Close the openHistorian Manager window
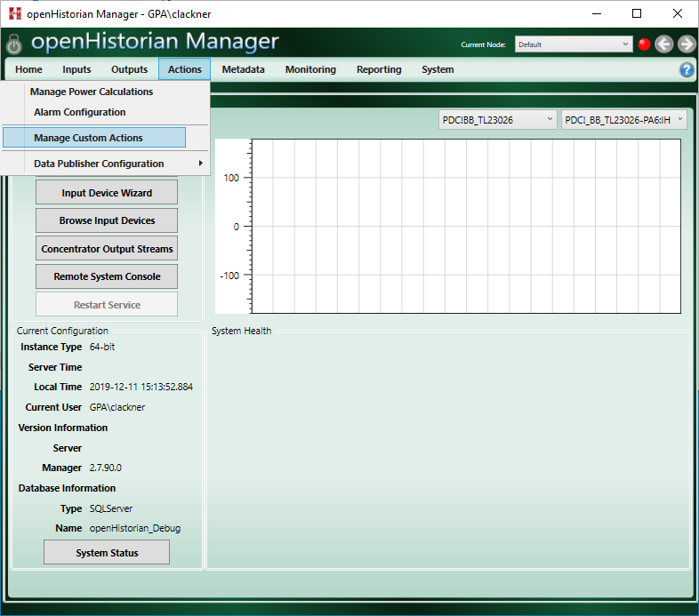699x616 pixels. (x=677, y=14)
